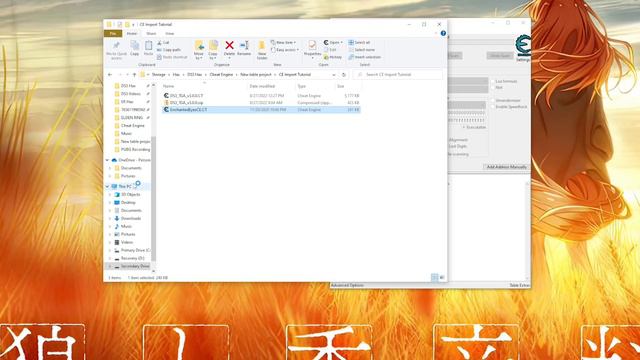Click Select none in ribbon

[x=362, y=50]
